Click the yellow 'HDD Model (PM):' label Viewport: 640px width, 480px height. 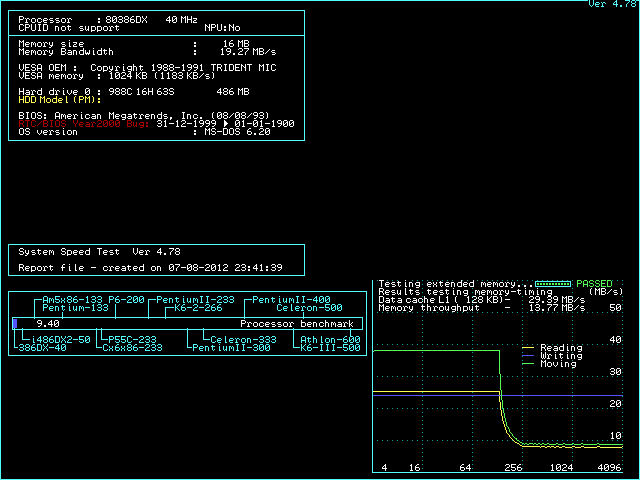coord(60,100)
